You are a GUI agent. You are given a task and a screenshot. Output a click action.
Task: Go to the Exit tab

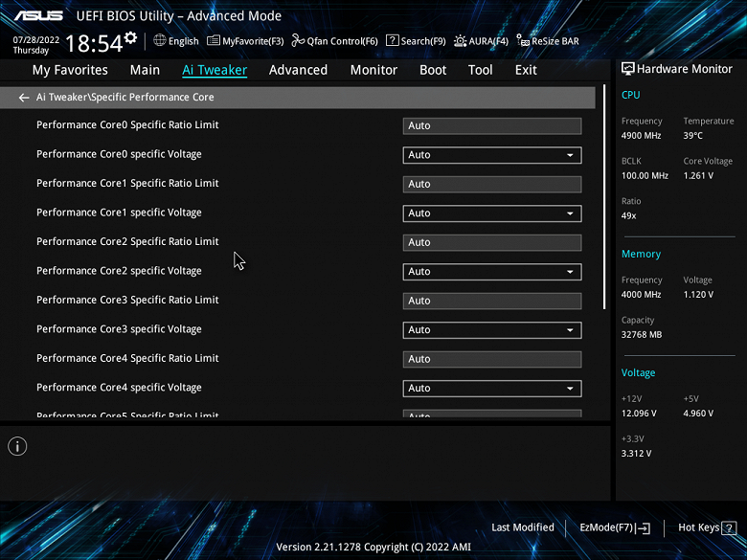point(526,70)
